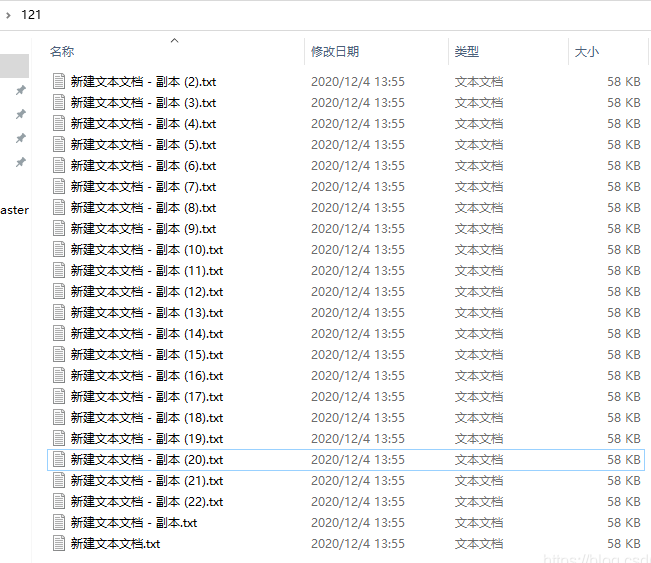Screen dimensions: 651x563
Task: Click file icon of 副本 (13).txt
Action: point(59,313)
